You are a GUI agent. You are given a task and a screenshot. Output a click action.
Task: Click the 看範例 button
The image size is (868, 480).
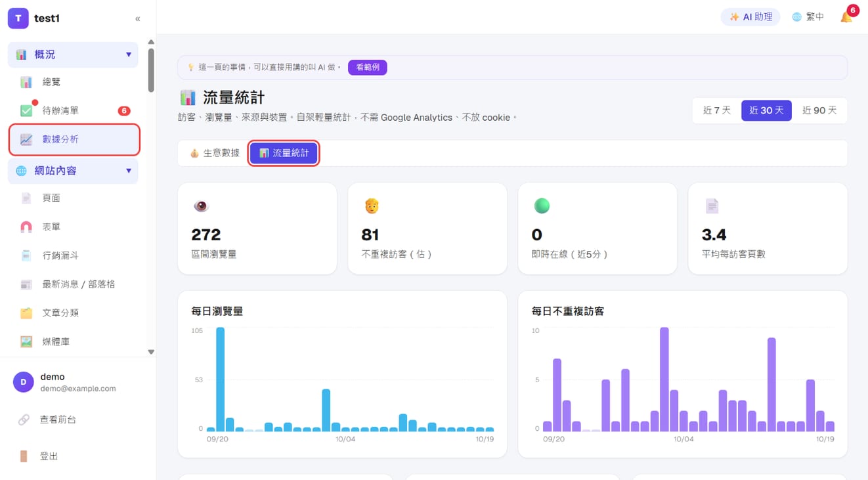368,67
